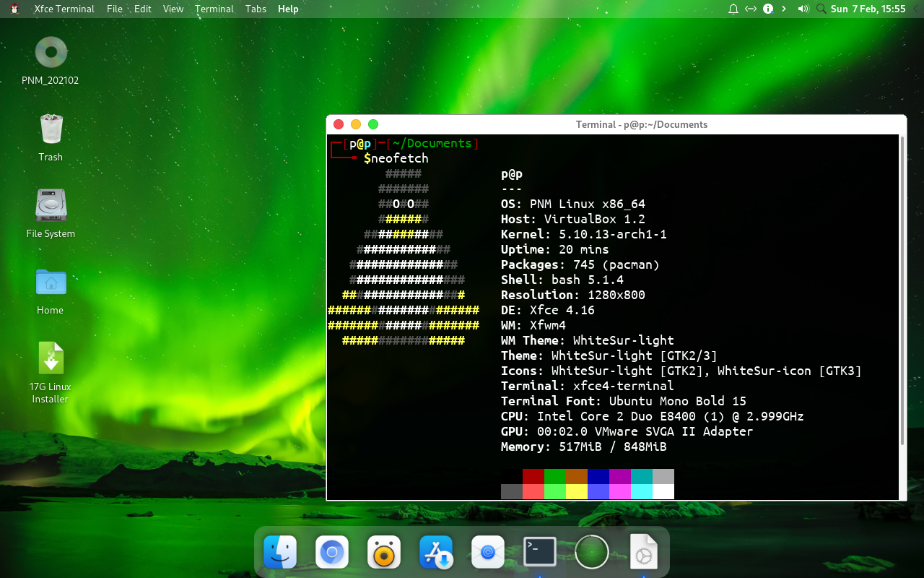Click the 'Terminal: xfce4-terminal' line
Viewport: 924px width, 578px height.
coord(588,386)
